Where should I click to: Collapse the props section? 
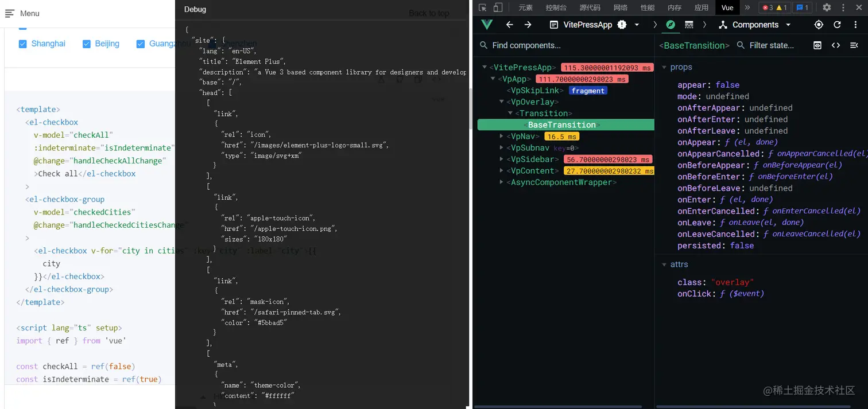[664, 67]
